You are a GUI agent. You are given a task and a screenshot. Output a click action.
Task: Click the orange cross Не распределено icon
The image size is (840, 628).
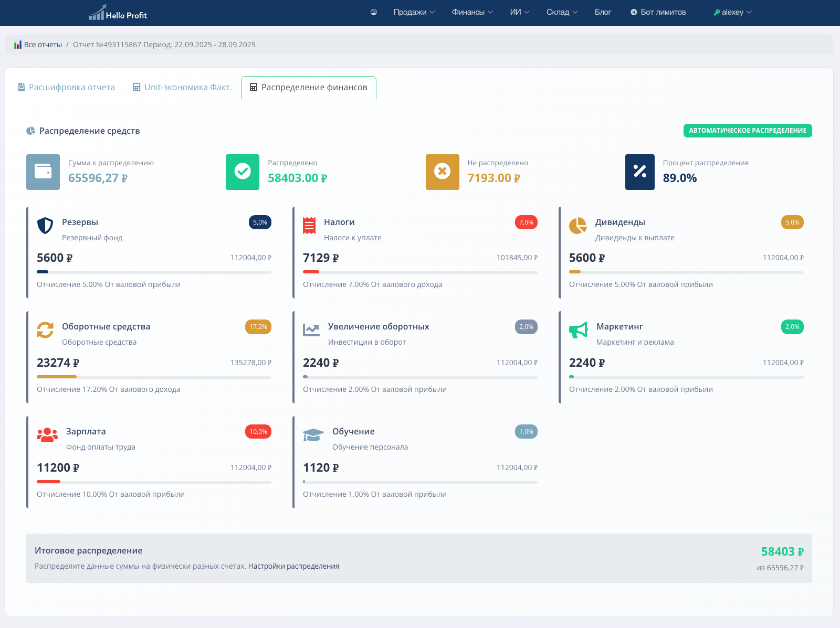pos(442,172)
